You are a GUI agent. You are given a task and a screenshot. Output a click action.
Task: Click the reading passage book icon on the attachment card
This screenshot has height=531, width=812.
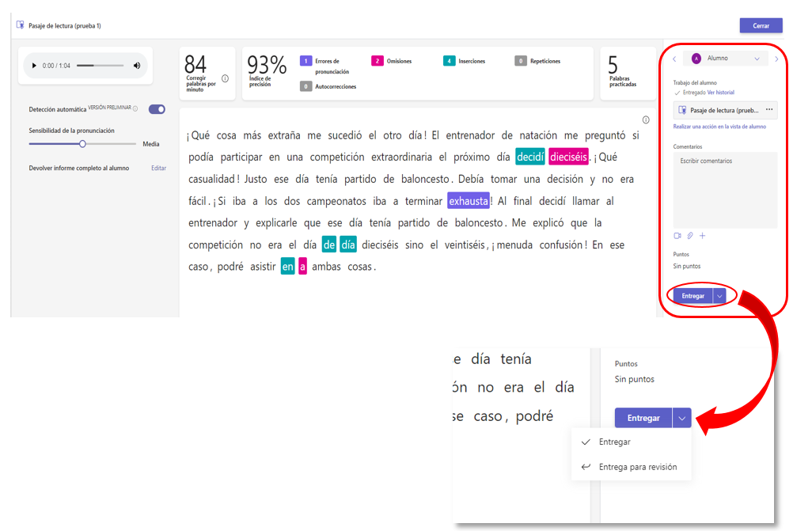point(684,109)
